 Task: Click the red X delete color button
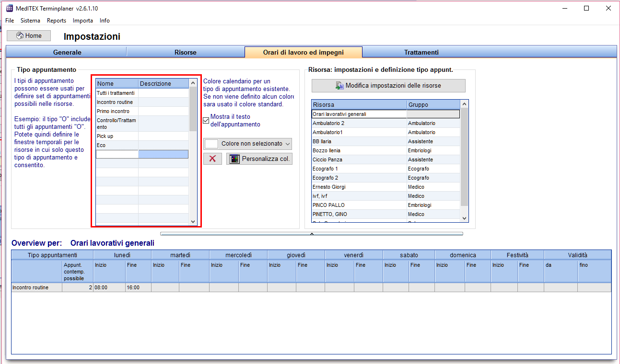212,159
